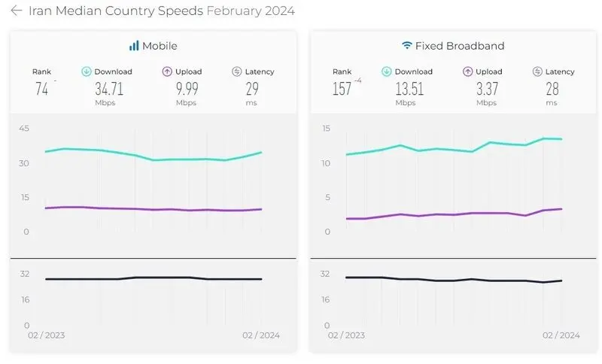The height and width of the screenshot is (364, 602).
Task: Click the Mobile rank value 74
Action: pyautogui.click(x=41, y=89)
